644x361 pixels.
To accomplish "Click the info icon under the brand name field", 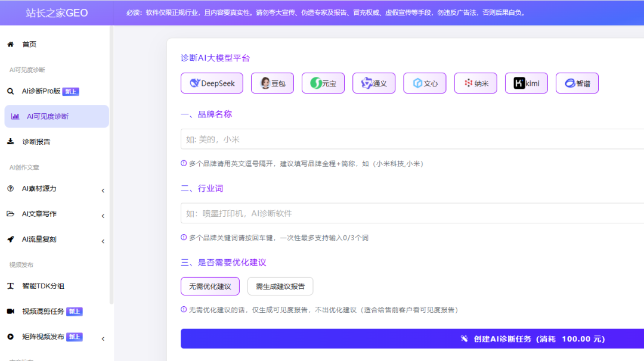I will [x=184, y=163].
